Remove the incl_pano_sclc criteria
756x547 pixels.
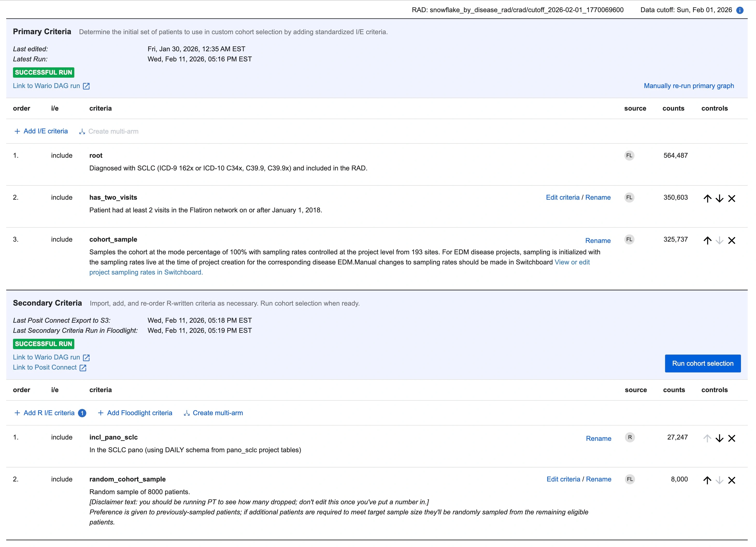732,438
